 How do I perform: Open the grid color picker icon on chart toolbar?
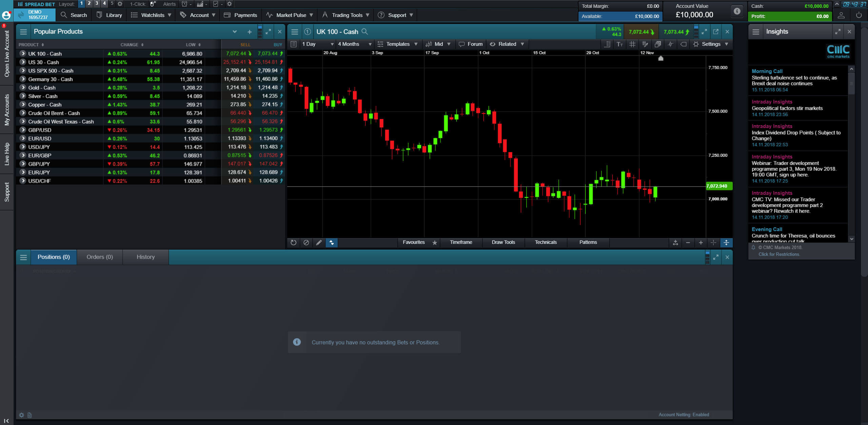tap(645, 44)
